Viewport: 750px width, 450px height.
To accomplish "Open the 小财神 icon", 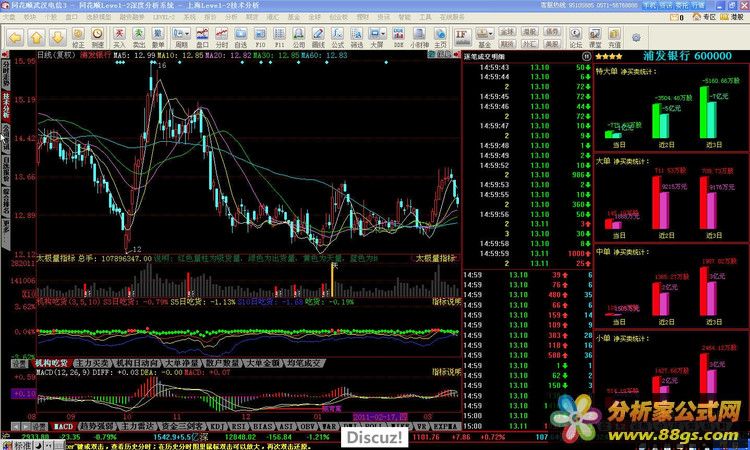I will (419, 37).
